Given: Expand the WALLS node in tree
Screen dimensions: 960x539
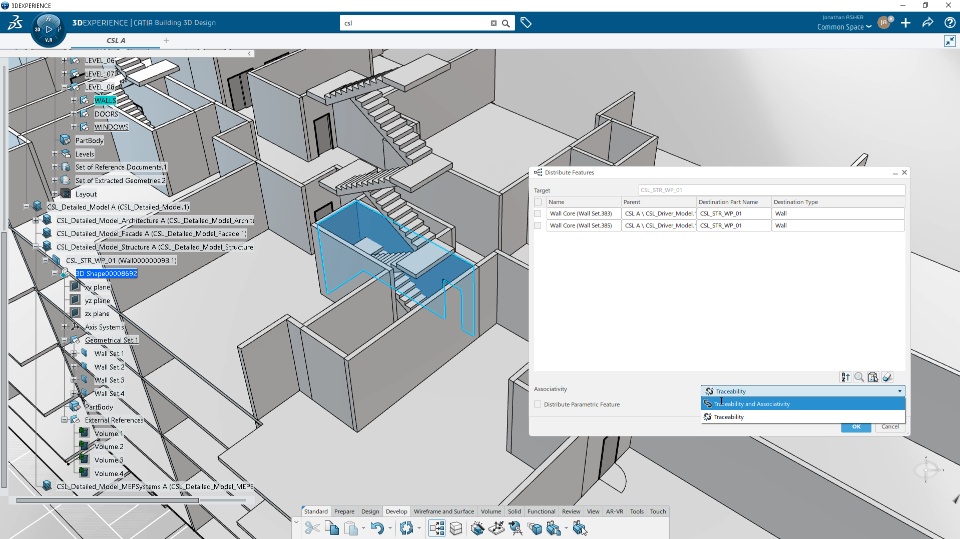Looking at the screenshot, I should pos(73,100).
